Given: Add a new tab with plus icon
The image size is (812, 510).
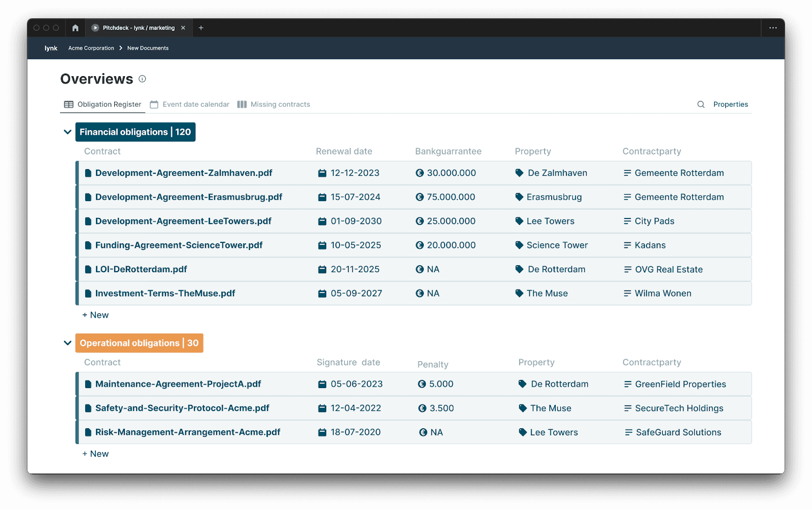Looking at the screenshot, I should 201,28.
